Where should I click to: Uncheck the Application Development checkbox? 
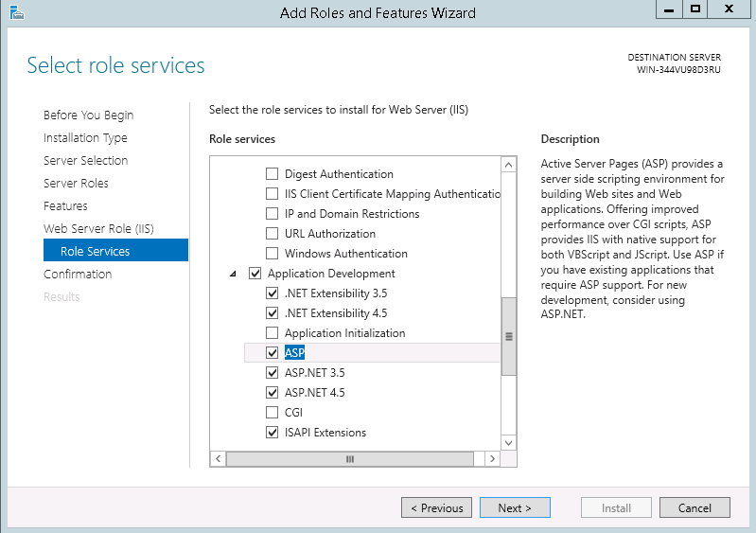click(x=255, y=274)
